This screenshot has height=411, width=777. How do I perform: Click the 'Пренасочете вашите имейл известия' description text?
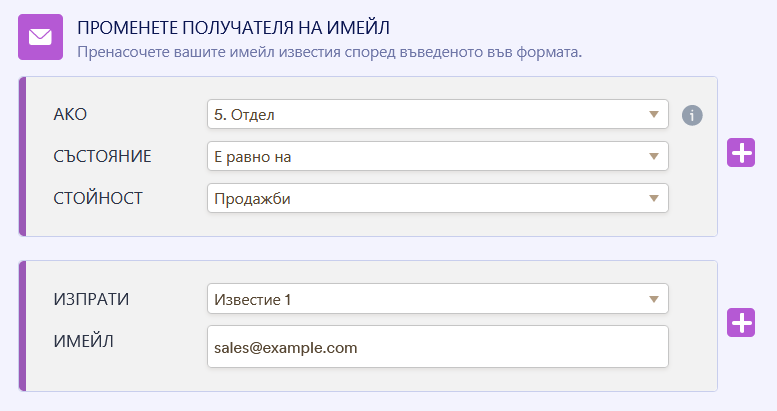pos(329,50)
